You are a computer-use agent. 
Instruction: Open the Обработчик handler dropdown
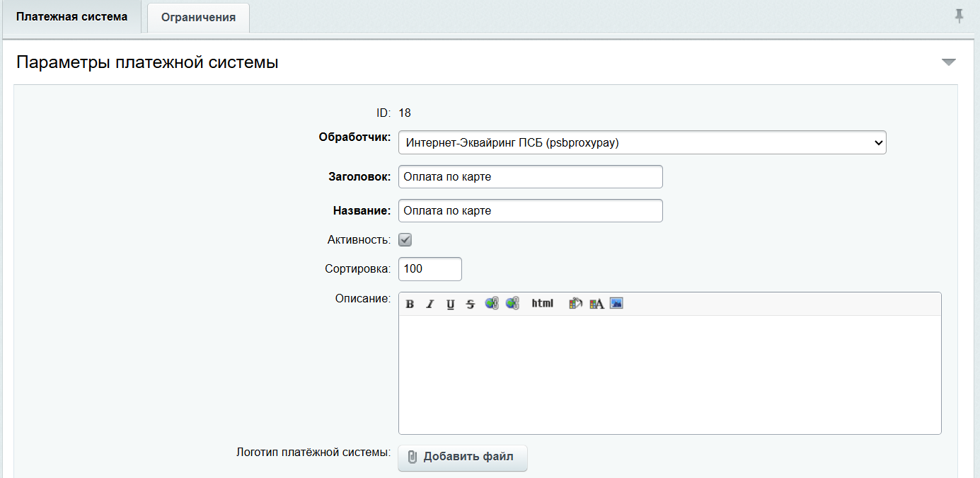click(642, 142)
